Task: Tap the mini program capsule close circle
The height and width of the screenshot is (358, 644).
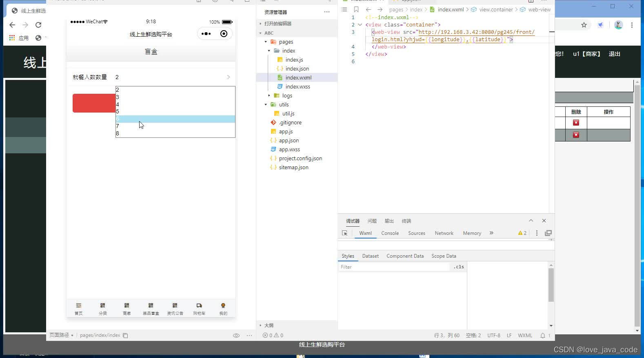Action: (224, 34)
